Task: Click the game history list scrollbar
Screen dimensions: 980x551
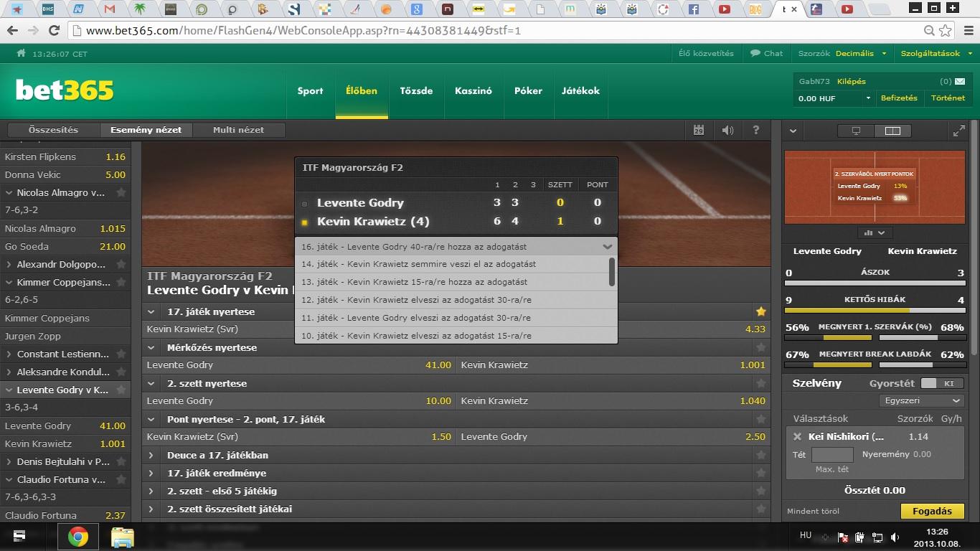Action: 612,273
